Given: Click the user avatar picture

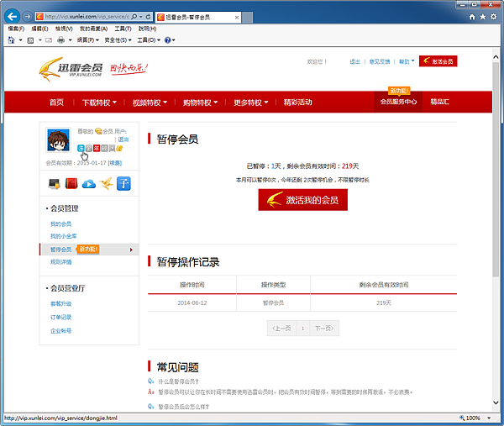Looking at the screenshot, I should pyautogui.click(x=58, y=139).
